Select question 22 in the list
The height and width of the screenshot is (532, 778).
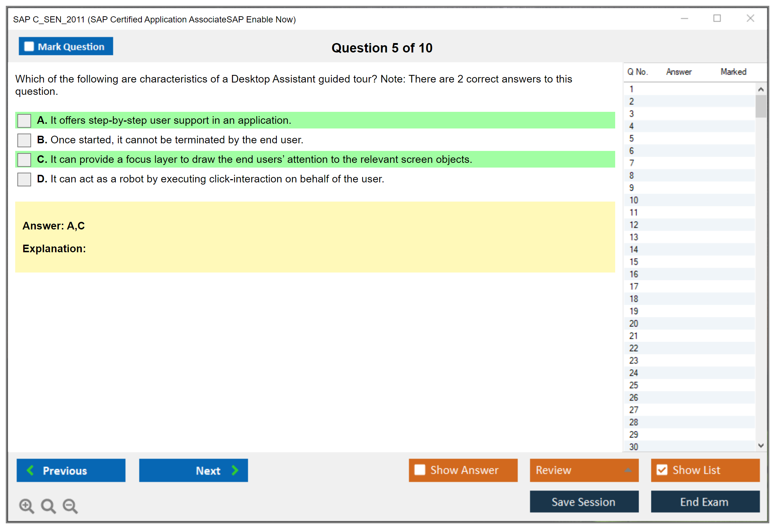634,348
